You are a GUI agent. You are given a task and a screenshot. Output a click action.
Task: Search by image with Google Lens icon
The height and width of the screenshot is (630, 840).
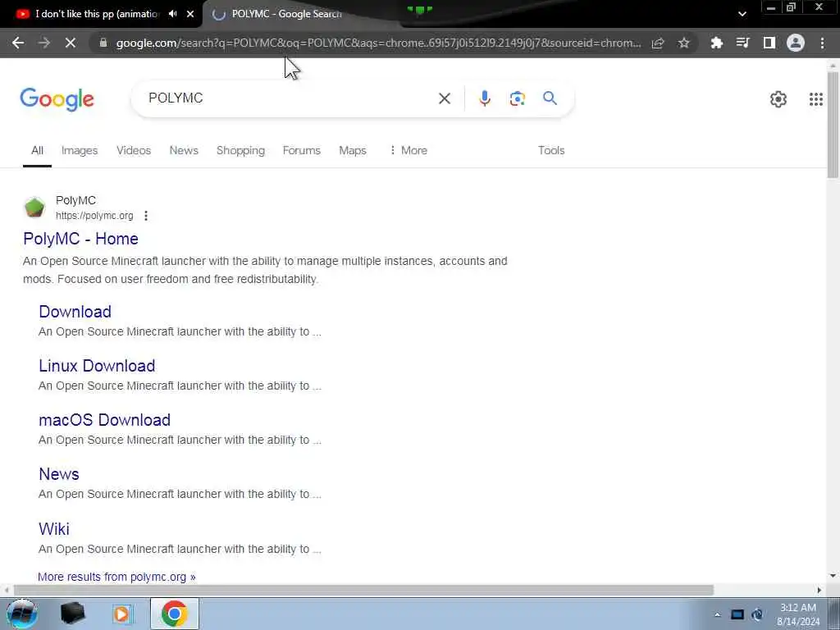[x=517, y=98]
